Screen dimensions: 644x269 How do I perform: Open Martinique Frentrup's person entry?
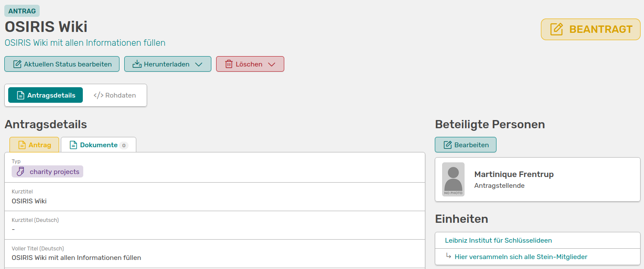[x=514, y=174]
